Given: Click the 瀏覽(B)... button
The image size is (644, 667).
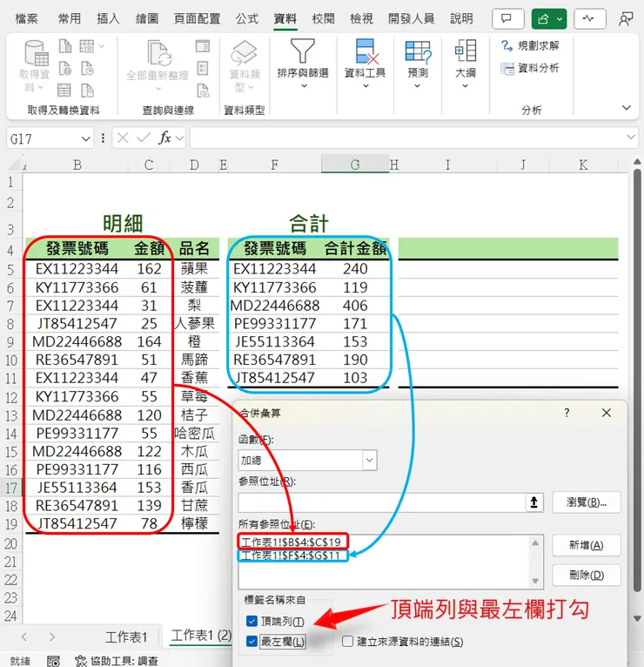Looking at the screenshot, I should click(587, 502).
